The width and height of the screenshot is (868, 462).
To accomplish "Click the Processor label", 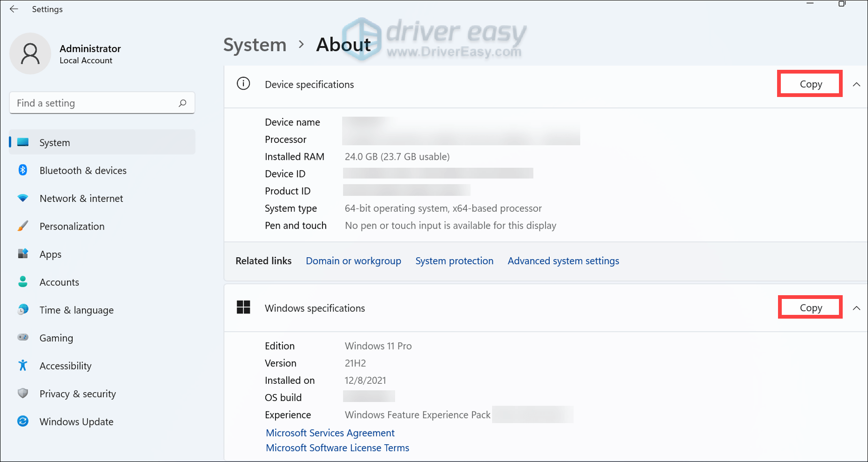I will pos(285,140).
